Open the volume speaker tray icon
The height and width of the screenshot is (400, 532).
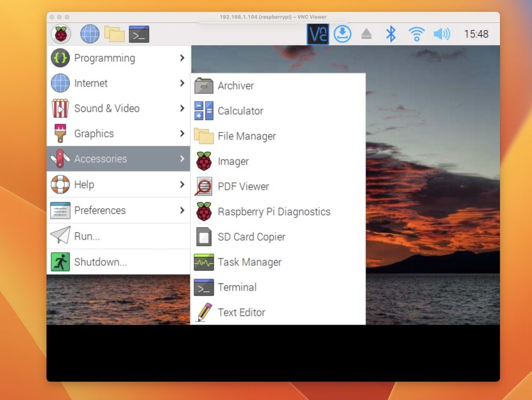[442, 34]
